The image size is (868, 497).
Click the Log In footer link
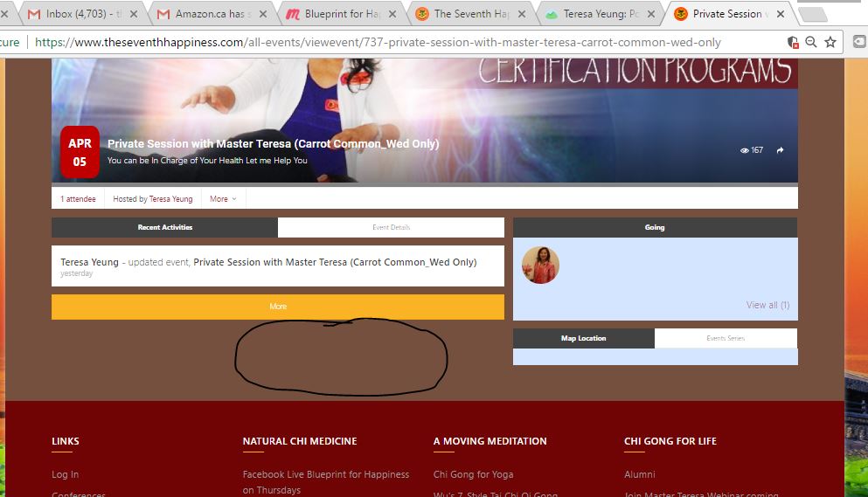click(66, 474)
